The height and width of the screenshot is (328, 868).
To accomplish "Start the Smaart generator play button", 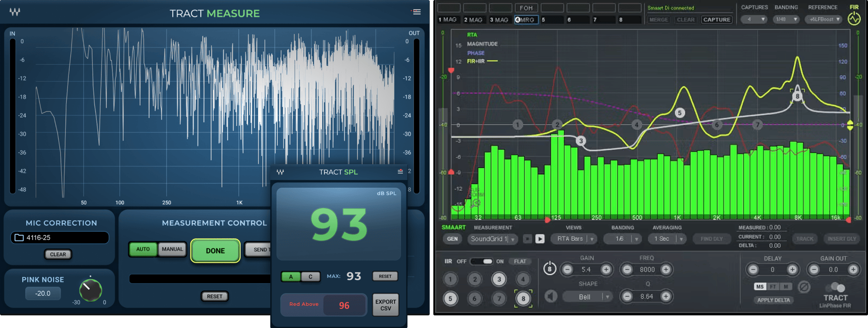I will (x=540, y=239).
